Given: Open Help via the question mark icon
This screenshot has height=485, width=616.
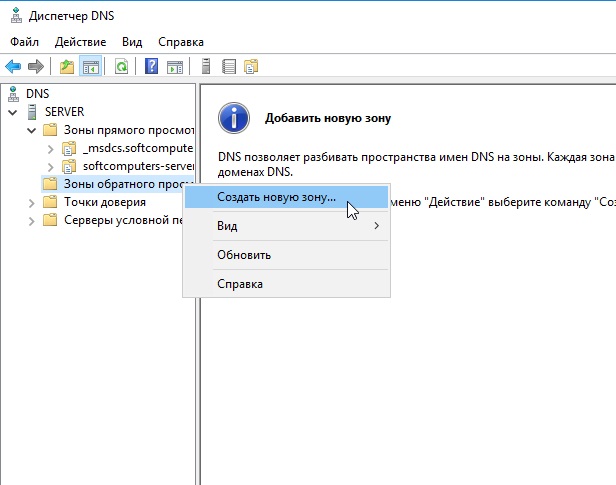Looking at the screenshot, I should pos(152,67).
